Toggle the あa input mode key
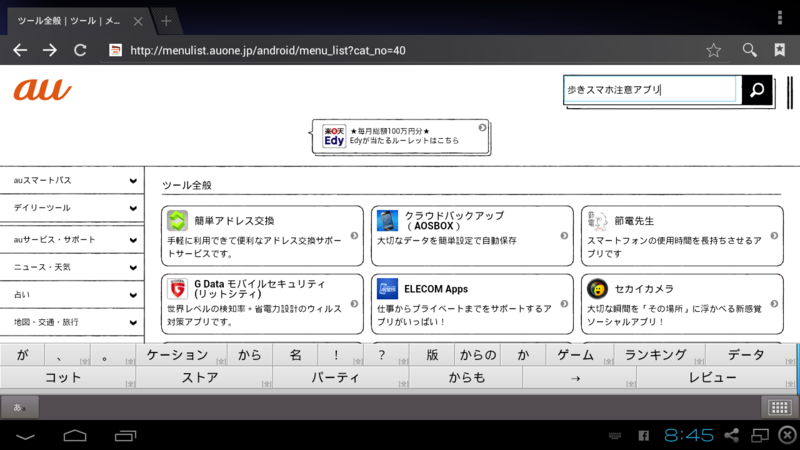 click(x=19, y=407)
